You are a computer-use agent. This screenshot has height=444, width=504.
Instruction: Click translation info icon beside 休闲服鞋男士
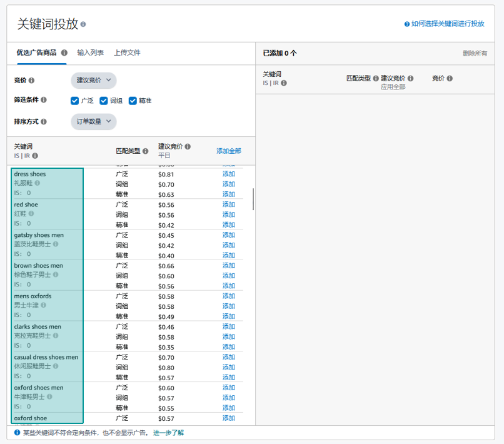tap(56, 366)
